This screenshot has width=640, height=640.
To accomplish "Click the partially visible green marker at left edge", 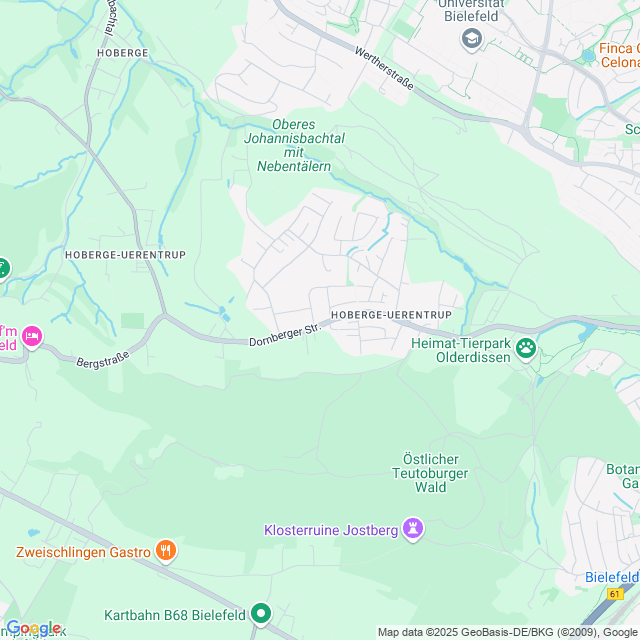I will tap(3, 269).
